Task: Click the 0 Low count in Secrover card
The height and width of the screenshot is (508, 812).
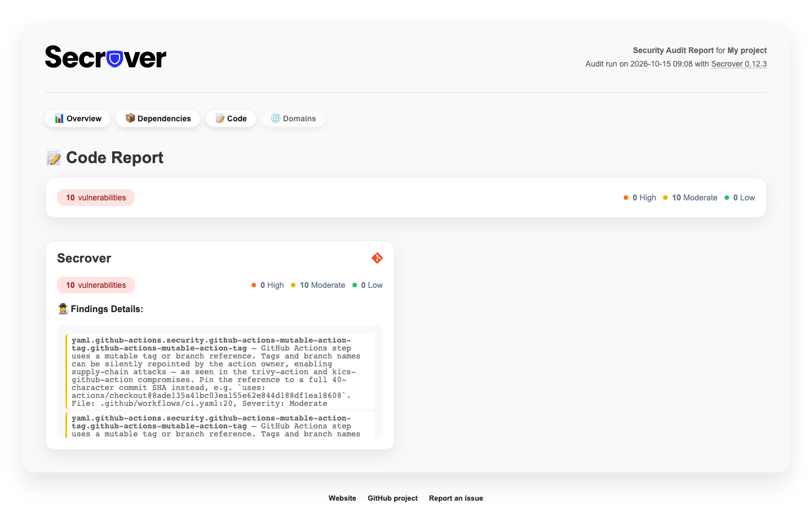Action: point(367,285)
